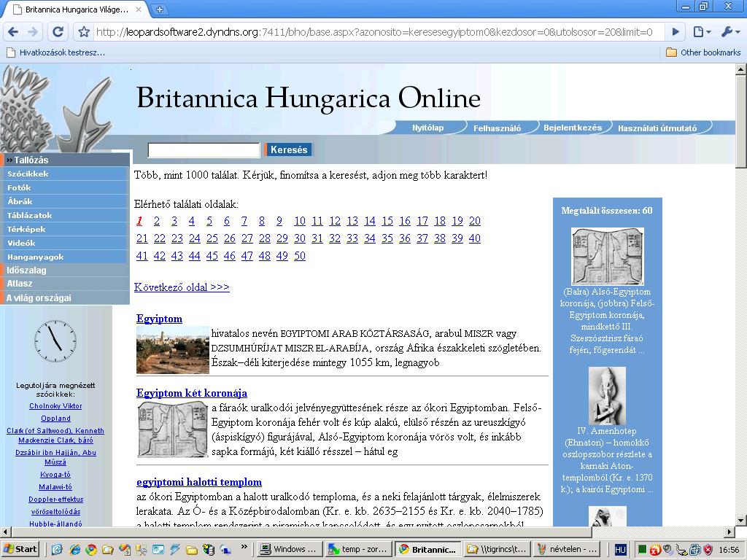This screenshot has height=560, width=747.
Task: Click the Következő oldal >>> link
Action: click(x=182, y=287)
